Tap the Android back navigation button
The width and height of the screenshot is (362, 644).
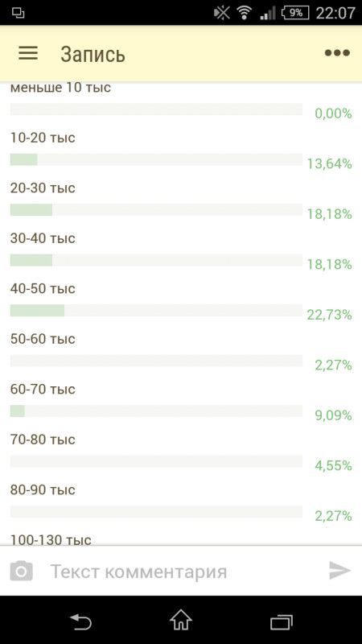[80, 621]
